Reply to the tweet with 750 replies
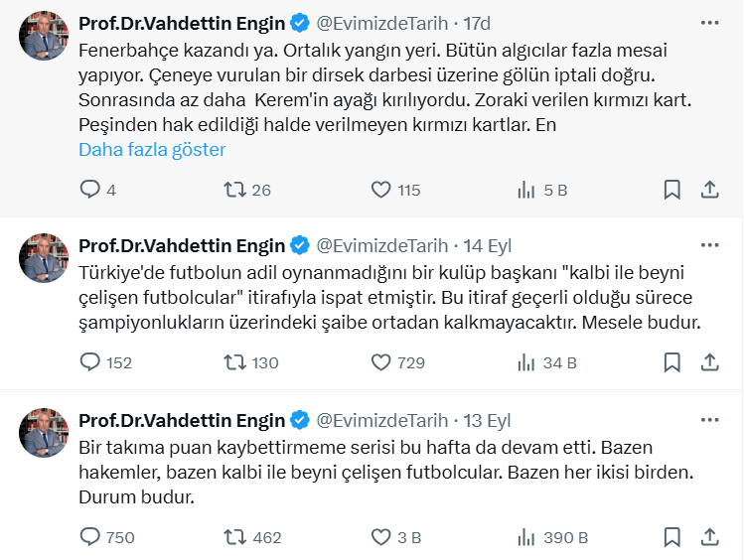 click(89, 537)
